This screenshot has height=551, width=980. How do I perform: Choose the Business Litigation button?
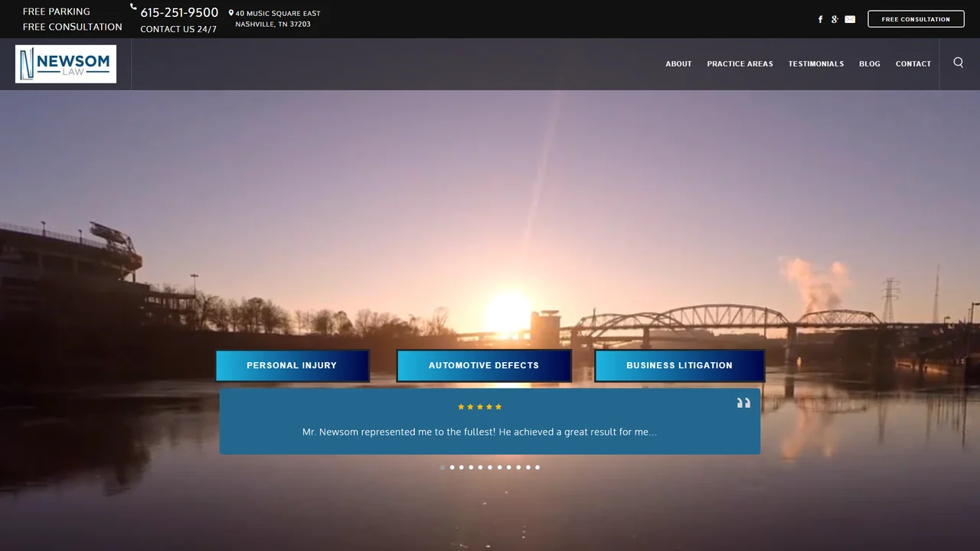point(680,366)
